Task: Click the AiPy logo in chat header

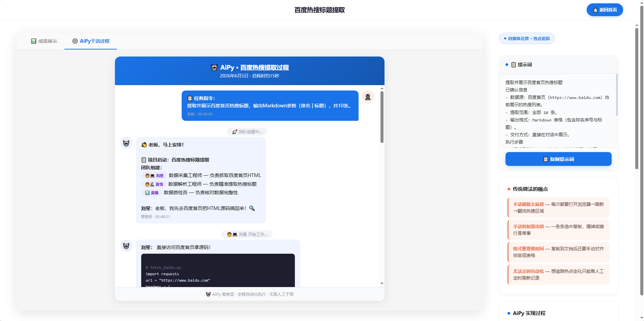Action: coord(214,67)
